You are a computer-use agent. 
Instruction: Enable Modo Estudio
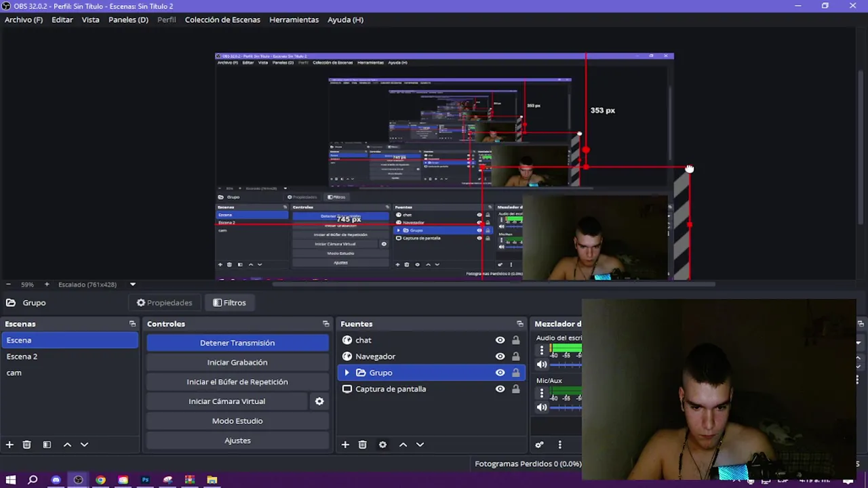(x=237, y=421)
